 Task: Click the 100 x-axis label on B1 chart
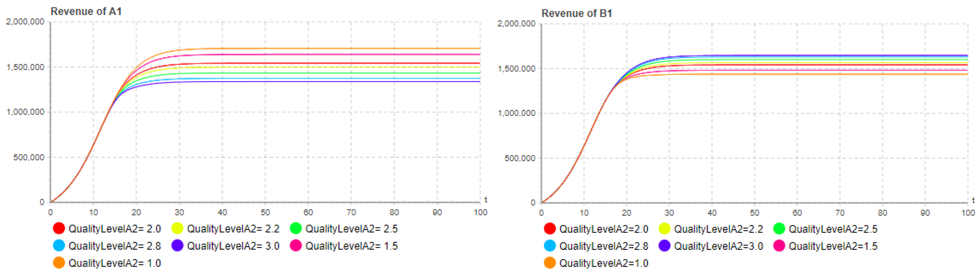coord(968,213)
